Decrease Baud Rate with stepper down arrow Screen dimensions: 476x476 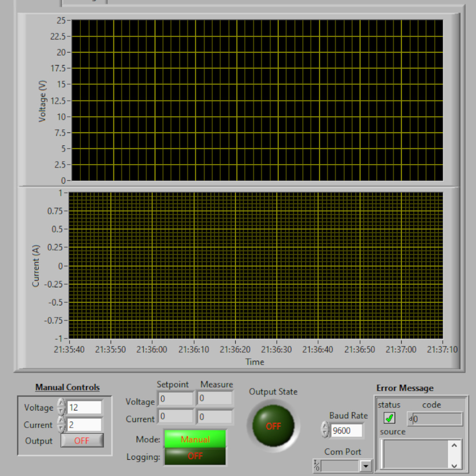coord(325,434)
